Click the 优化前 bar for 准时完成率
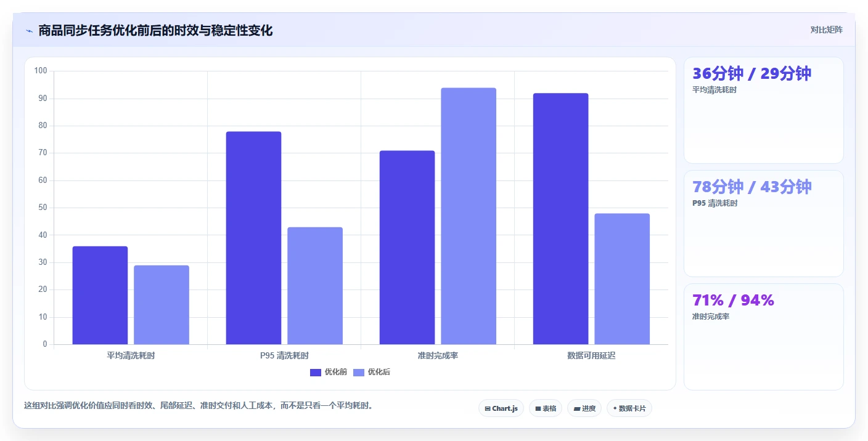Viewport: 868px width, 441px height. (x=407, y=248)
